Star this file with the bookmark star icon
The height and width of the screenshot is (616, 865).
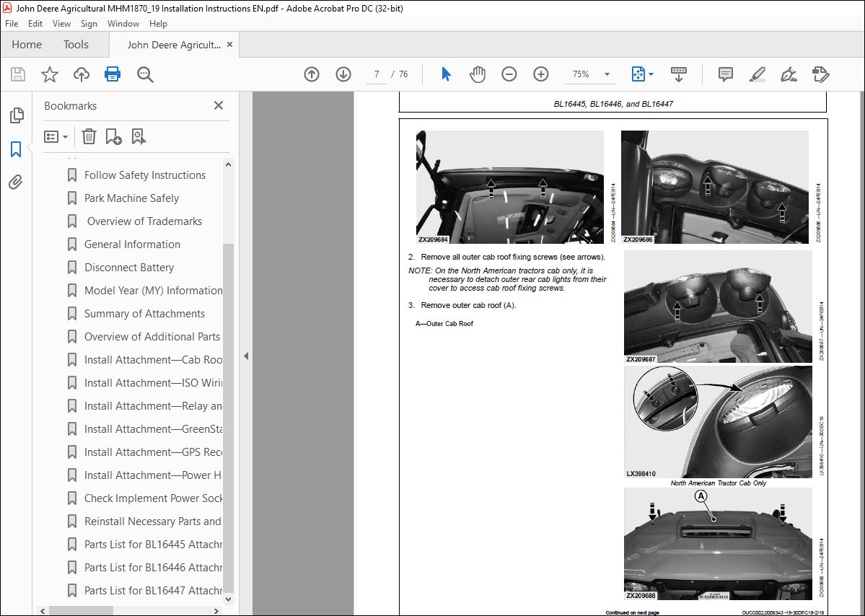50,74
